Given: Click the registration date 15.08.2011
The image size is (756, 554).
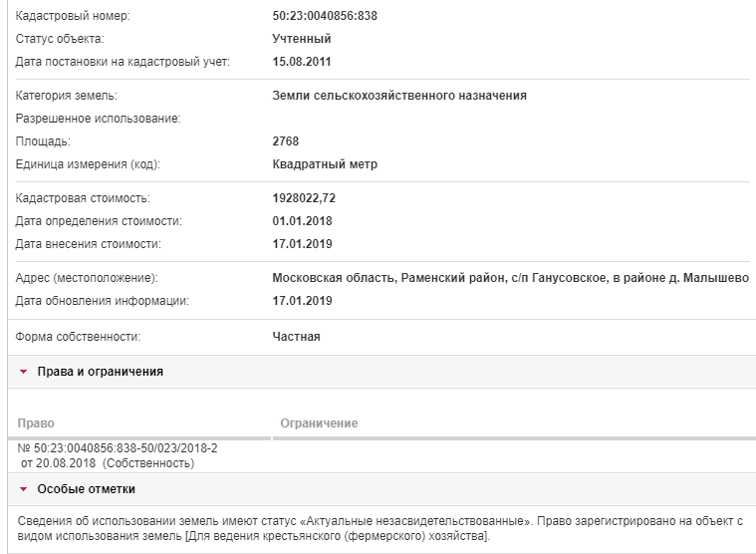Looking at the screenshot, I should [x=302, y=62].
